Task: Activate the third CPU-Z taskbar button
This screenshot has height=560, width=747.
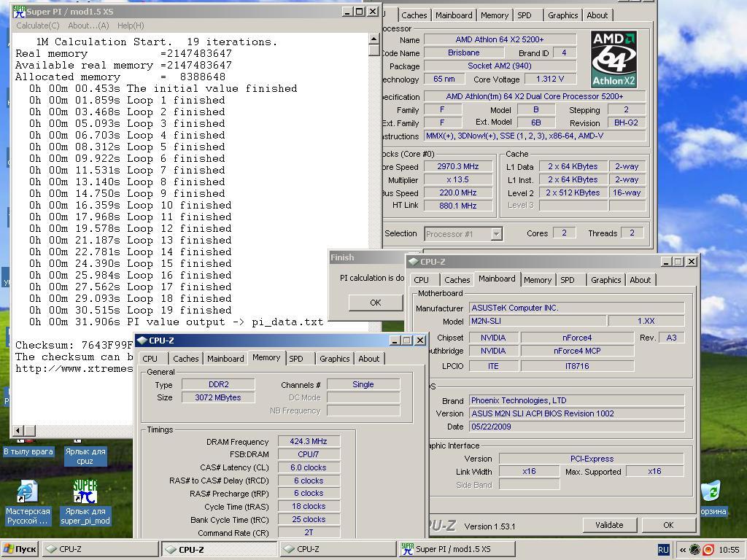Action: click(338, 549)
